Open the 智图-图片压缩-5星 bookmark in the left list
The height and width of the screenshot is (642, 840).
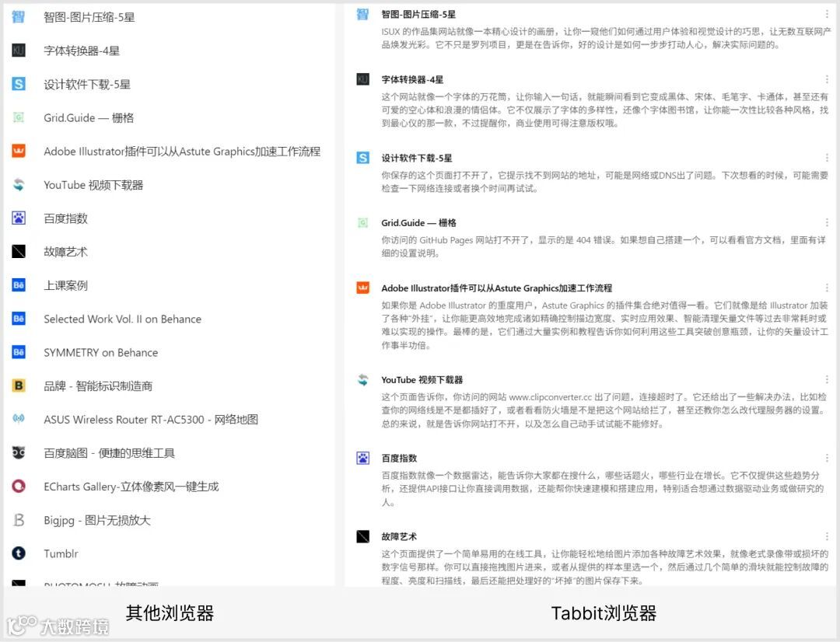[89, 17]
